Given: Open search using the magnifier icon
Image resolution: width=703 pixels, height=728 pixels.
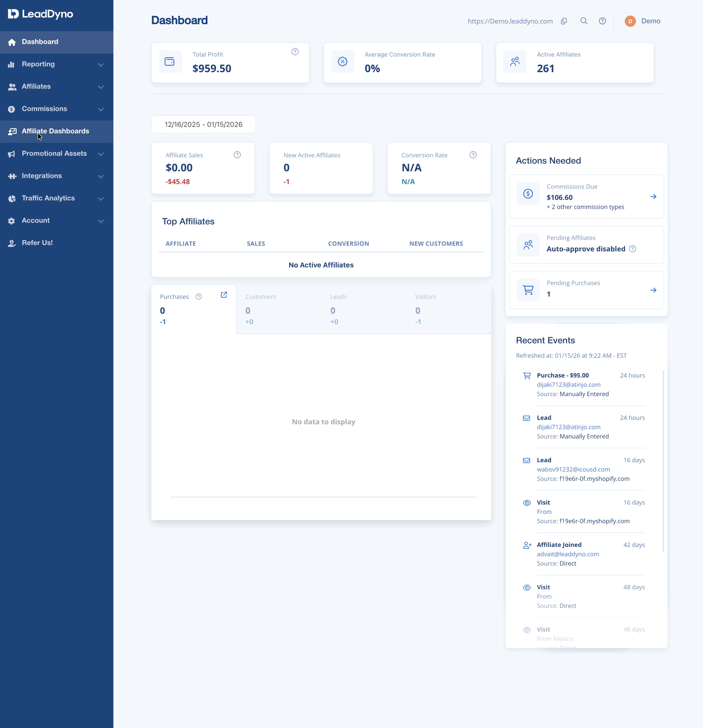Looking at the screenshot, I should click(x=584, y=21).
